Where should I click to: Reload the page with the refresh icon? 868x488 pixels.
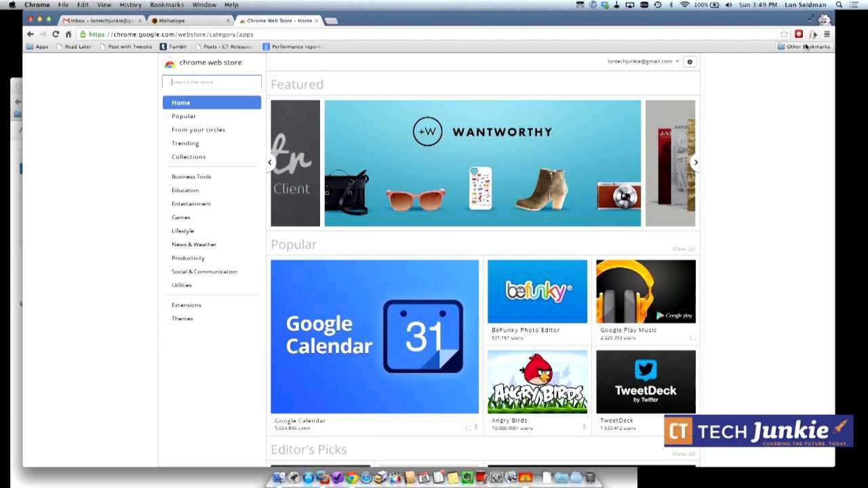click(x=56, y=34)
